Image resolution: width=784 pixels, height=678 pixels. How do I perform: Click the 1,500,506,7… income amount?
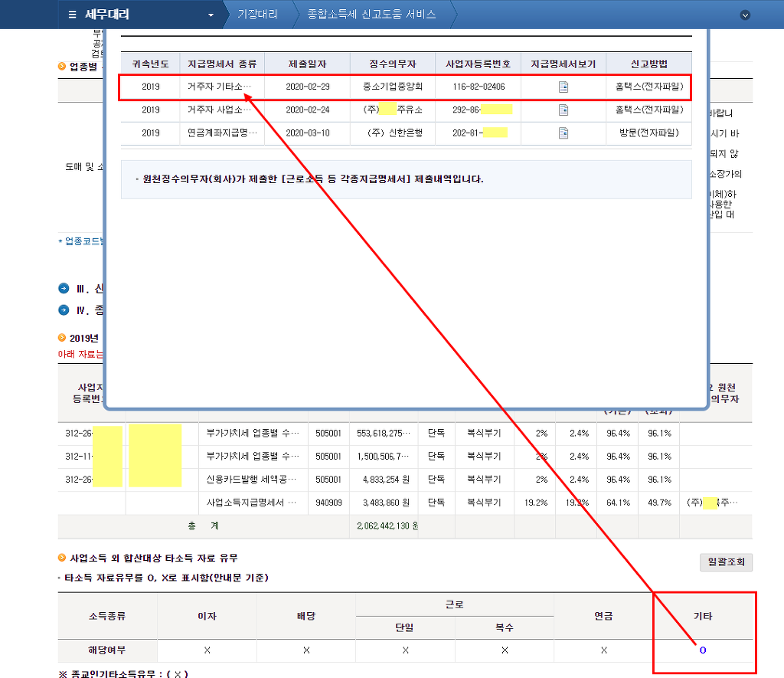pos(384,457)
